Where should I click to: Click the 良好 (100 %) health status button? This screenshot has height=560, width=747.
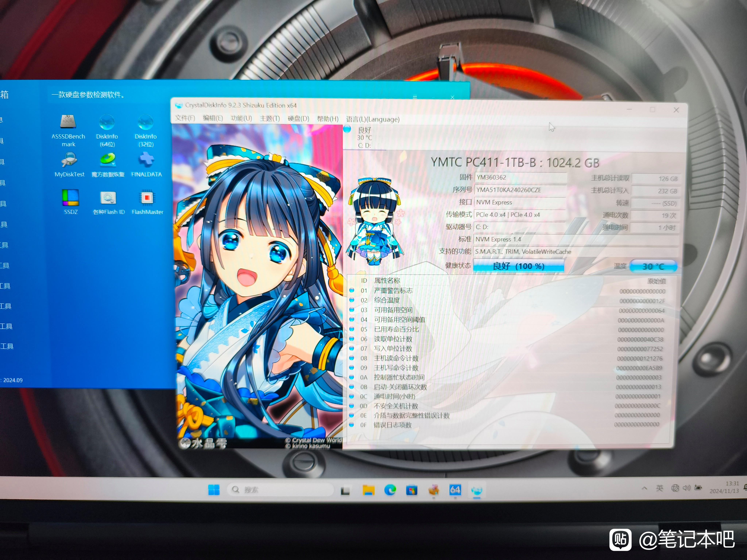point(518,266)
